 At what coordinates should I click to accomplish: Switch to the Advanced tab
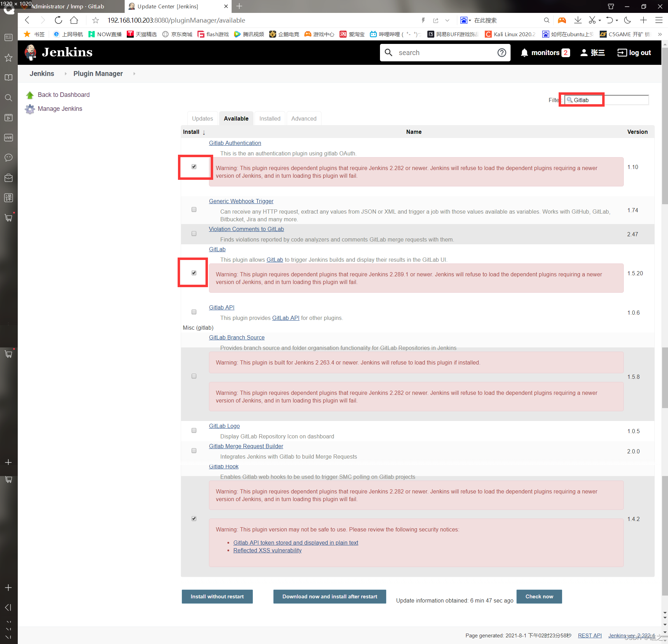(304, 118)
